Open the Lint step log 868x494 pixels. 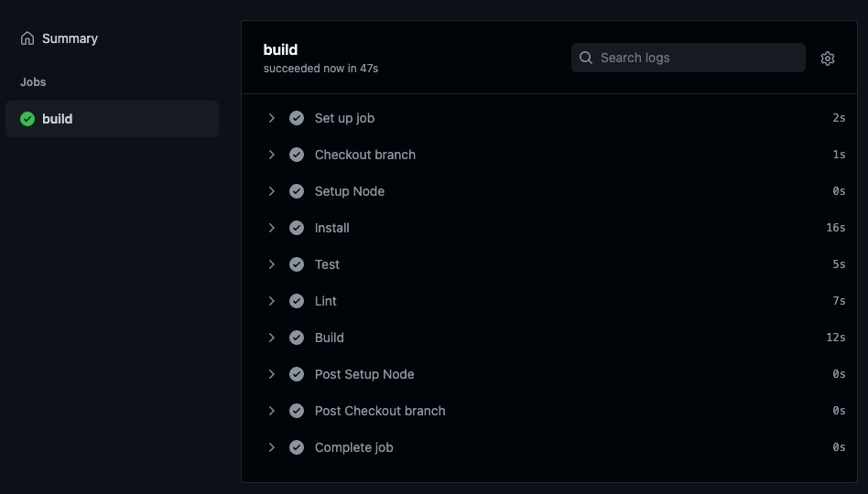326,301
